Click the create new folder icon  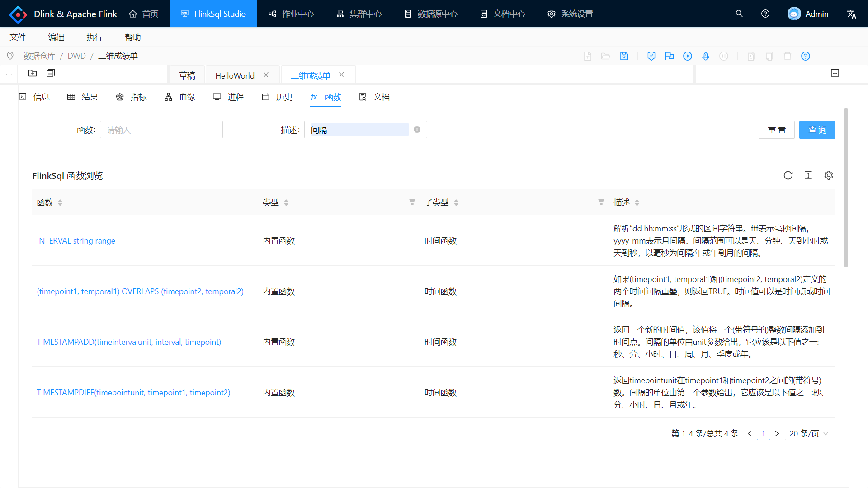point(33,73)
